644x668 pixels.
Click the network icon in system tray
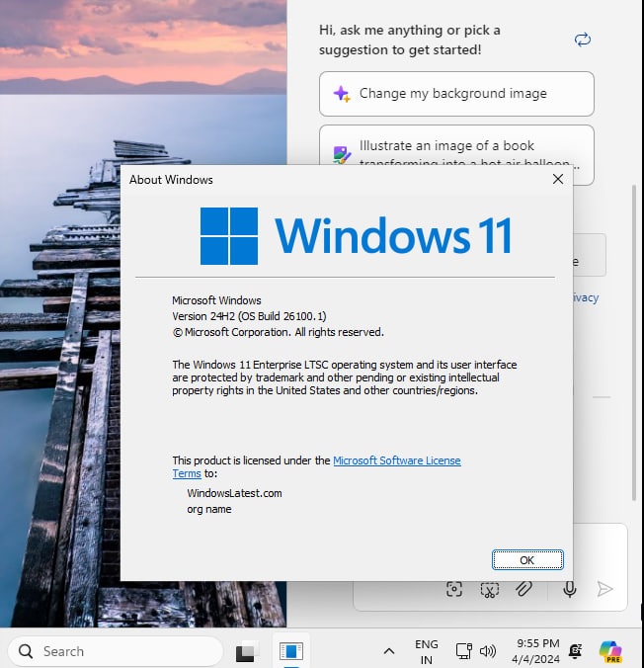tap(463, 651)
